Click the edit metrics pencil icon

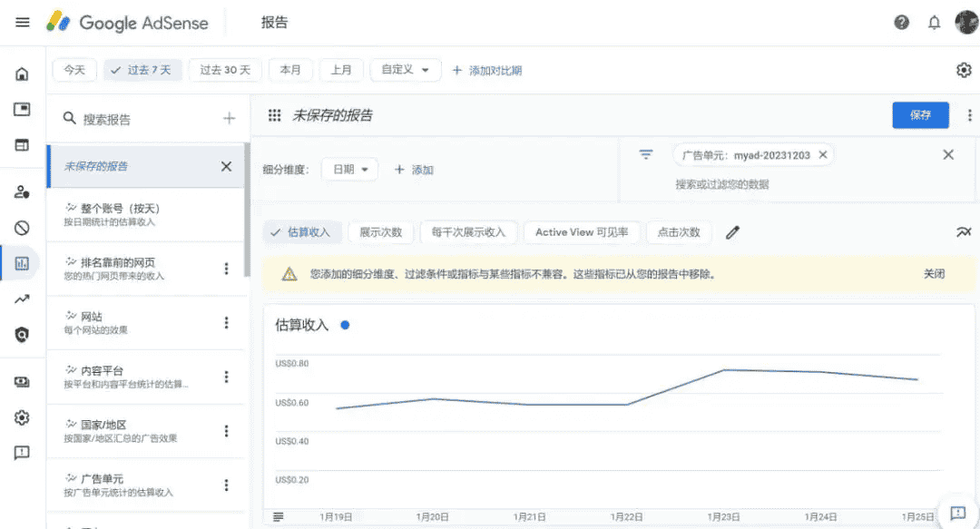coord(733,232)
